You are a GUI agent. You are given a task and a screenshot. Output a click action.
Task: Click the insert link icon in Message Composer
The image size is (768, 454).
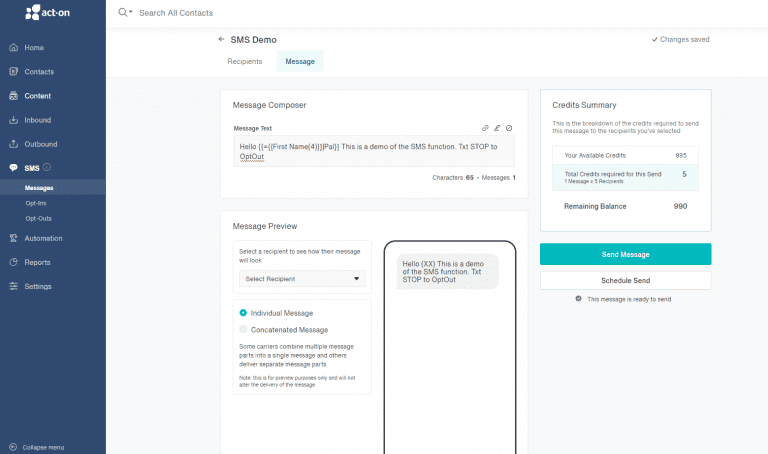[x=486, y=128]
